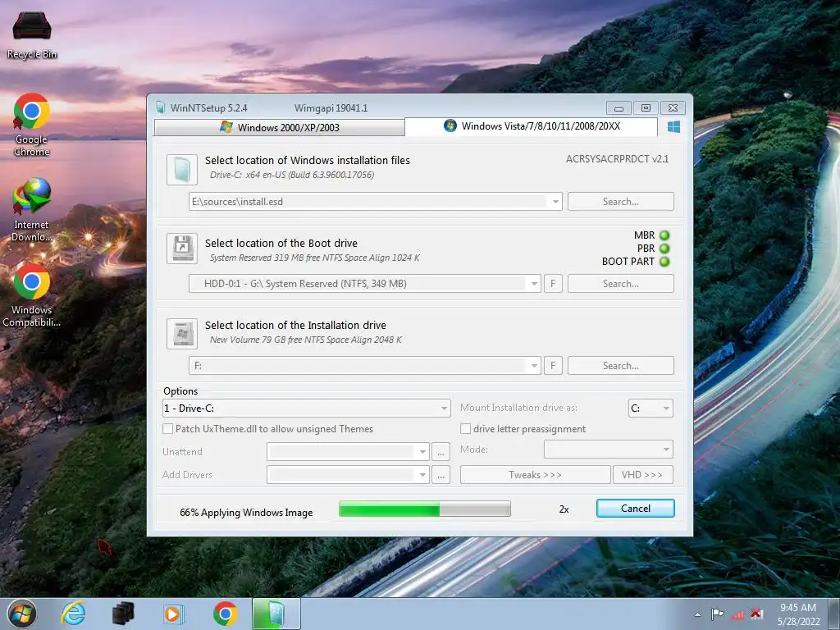Launch Google Chrome from desktop shortcut
The height and width of the screenshot is (630, 840).
(x=32, y=125)
